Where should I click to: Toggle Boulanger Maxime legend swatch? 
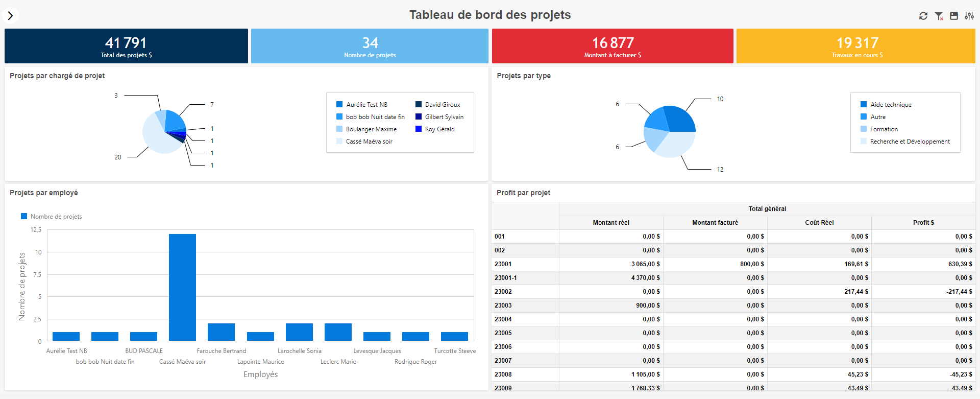click(x=339, y=129)
